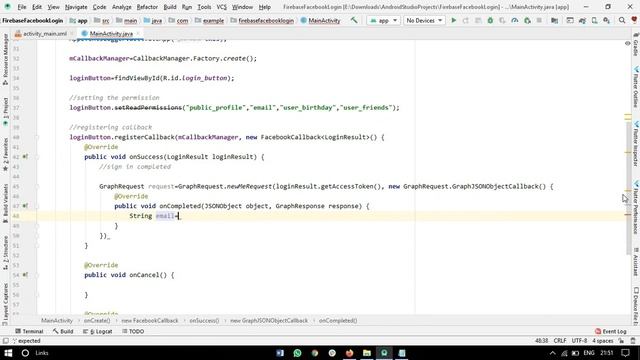Screen dimensions: 640x360
Task: Click 48:38 cursor position indicator
Action: [x=542, y=341]
